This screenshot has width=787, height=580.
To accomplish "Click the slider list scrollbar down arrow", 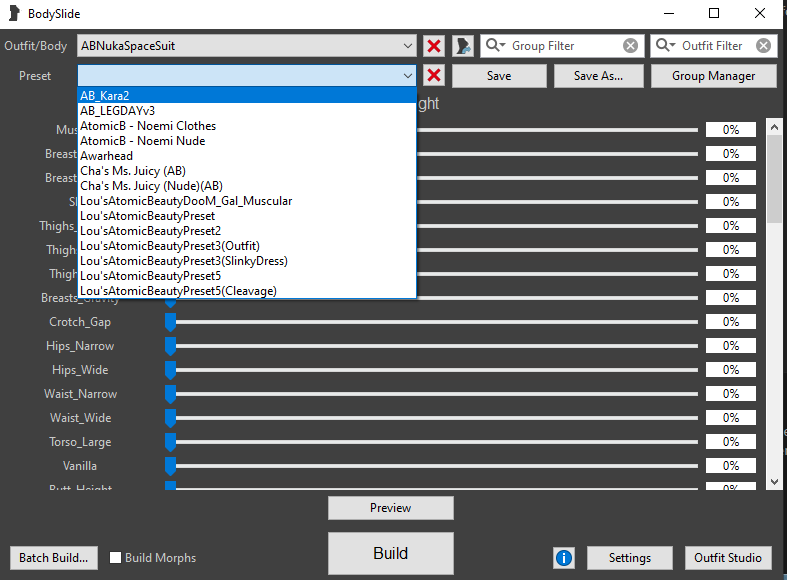I will [x=774, y=482].
